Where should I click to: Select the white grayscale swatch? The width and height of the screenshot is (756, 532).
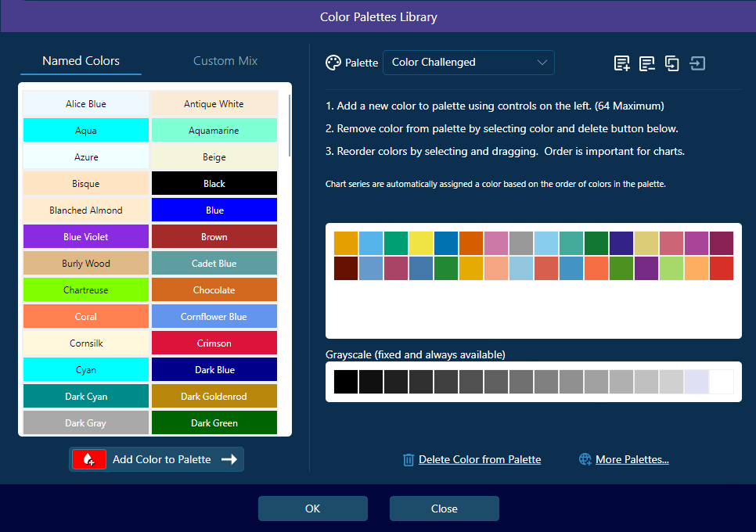[722, 382]
